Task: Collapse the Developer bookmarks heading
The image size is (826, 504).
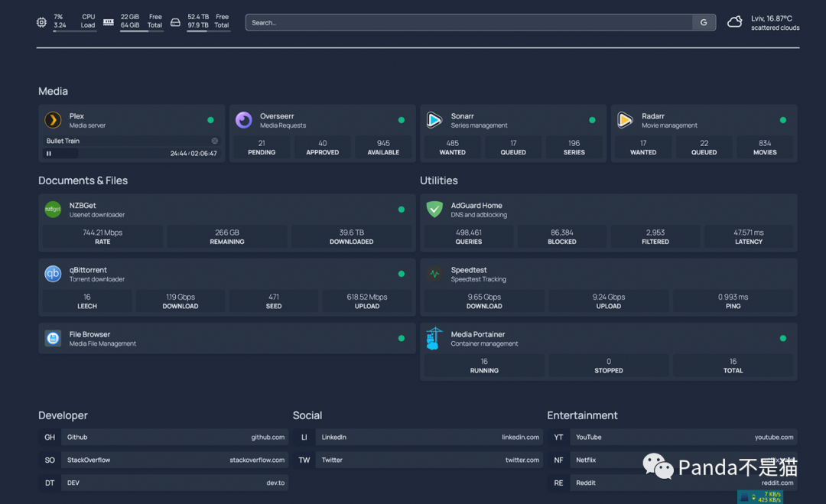Action: coord(63,415)
